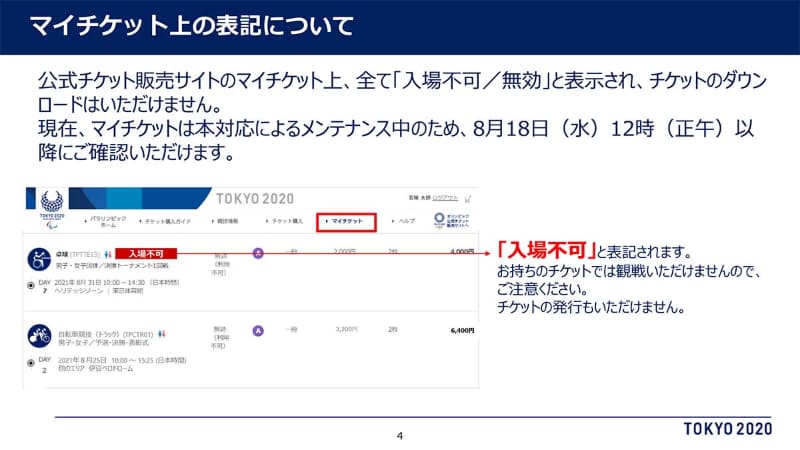Click the 3,200円 unit price
The width and height of the screenshot is (800, 450).
(x=346, y=329)
